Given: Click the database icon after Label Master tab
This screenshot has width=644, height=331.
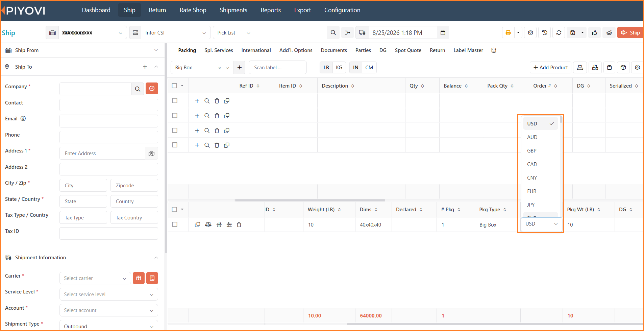Looking at the screenshot, I should tap(494, 50).
